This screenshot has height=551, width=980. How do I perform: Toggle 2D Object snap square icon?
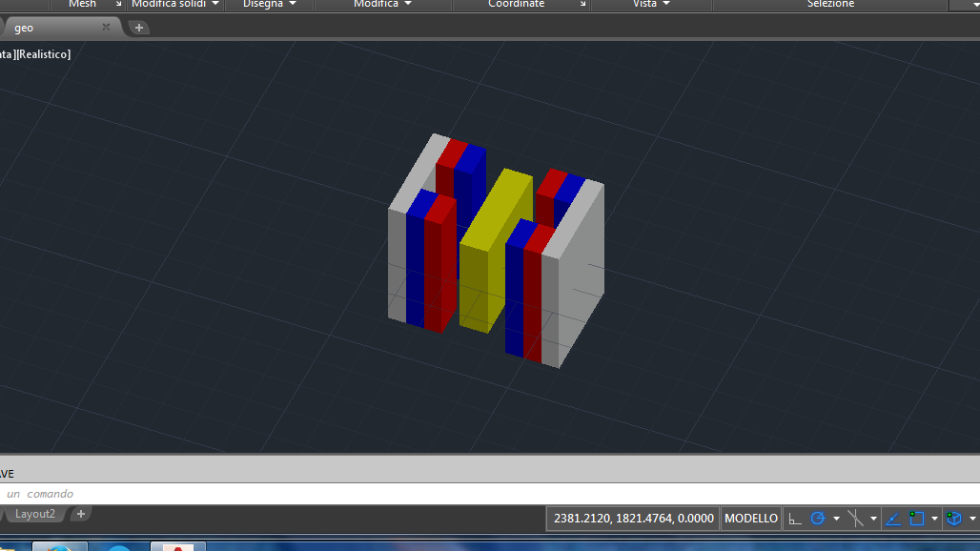(x=917, y=519)
